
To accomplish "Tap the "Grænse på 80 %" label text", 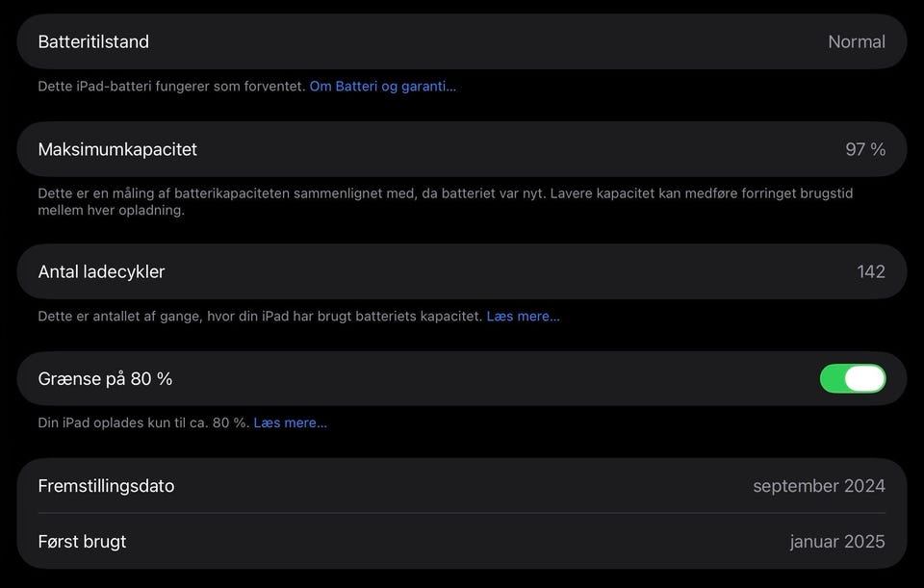I will (x=105, y=378).
